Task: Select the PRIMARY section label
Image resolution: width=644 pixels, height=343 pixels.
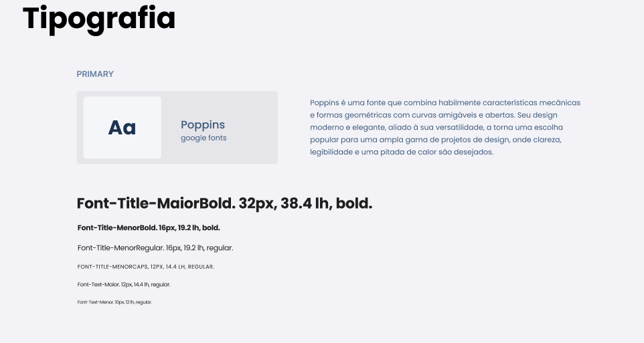Action: pyautogui.click(x=95, y=74)
